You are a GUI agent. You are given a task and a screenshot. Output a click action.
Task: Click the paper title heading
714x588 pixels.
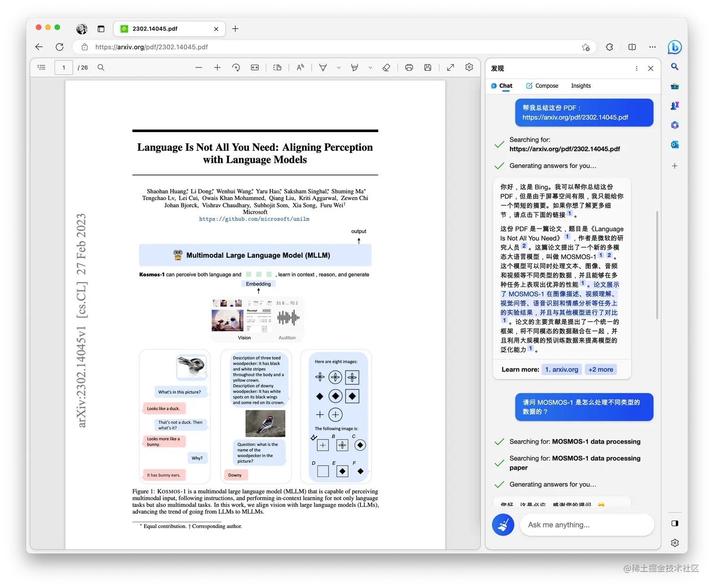click(255, 153)
